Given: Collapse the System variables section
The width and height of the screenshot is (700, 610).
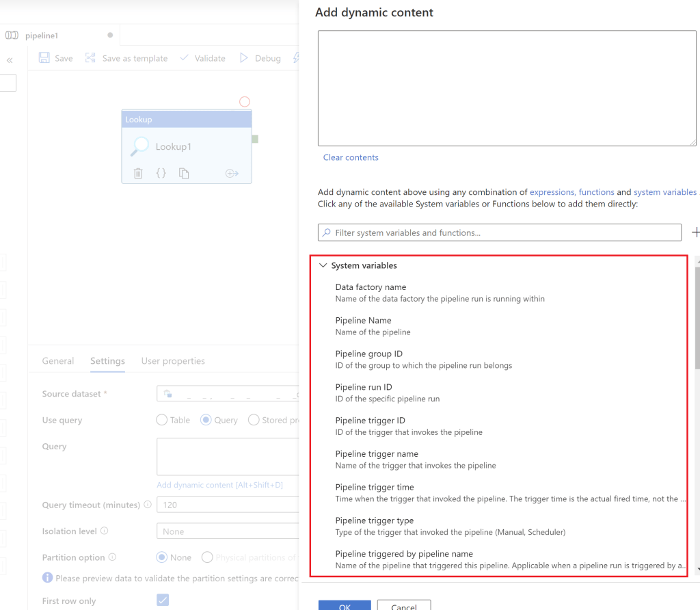Looking at the screenshot, I should click(x=323, y=265).
